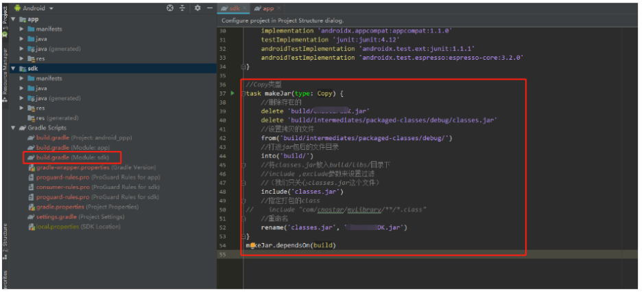Image resolution: width=644 pixels, height=294 pixels.
Task: Collapse the Gradle Scripts node
Action: (13, 128)
